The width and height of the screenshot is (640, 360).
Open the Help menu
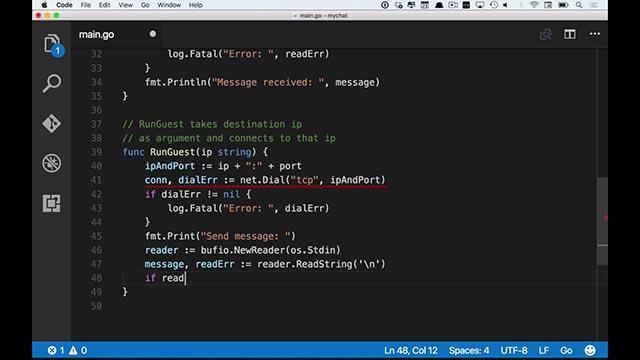pyautogui.click(x=196, y=5)
